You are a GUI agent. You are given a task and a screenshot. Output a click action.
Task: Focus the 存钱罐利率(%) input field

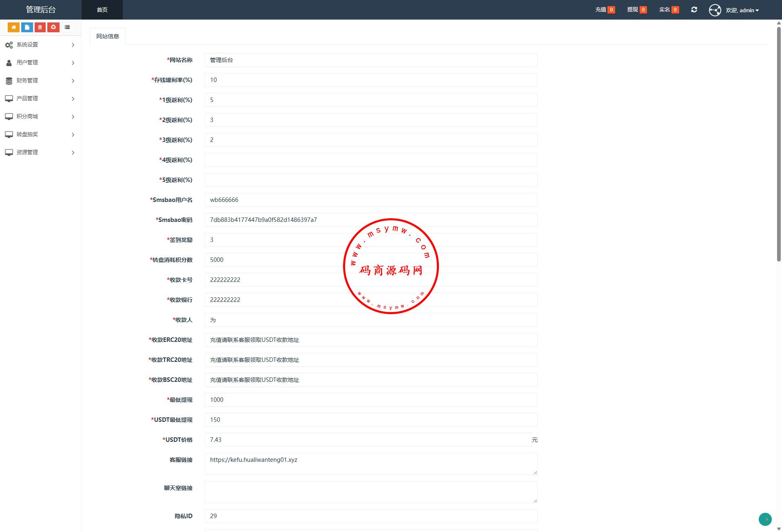[x=371, y=80]
